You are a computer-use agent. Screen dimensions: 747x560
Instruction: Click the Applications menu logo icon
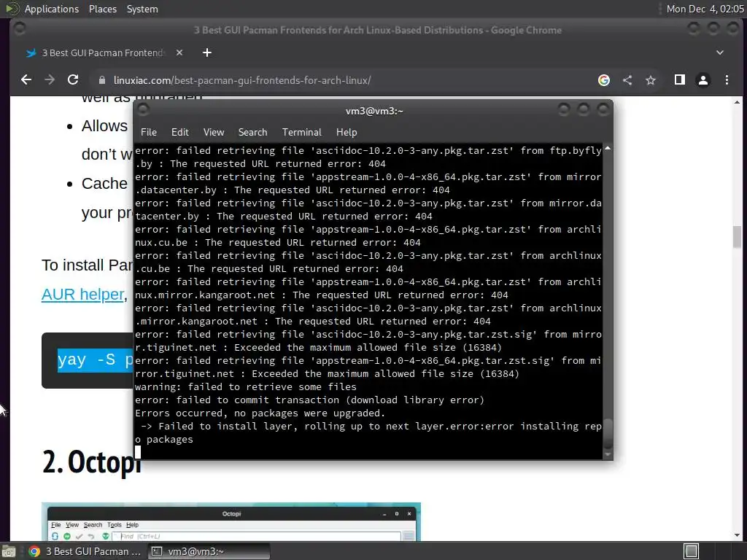click(12, 9)
